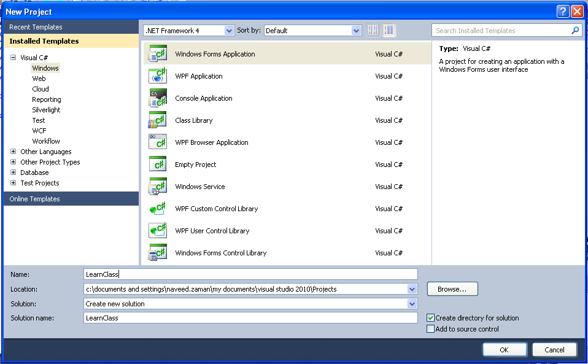
Task: Select the Database tree label
Action: pyautogui.click(x=34, y=172)
